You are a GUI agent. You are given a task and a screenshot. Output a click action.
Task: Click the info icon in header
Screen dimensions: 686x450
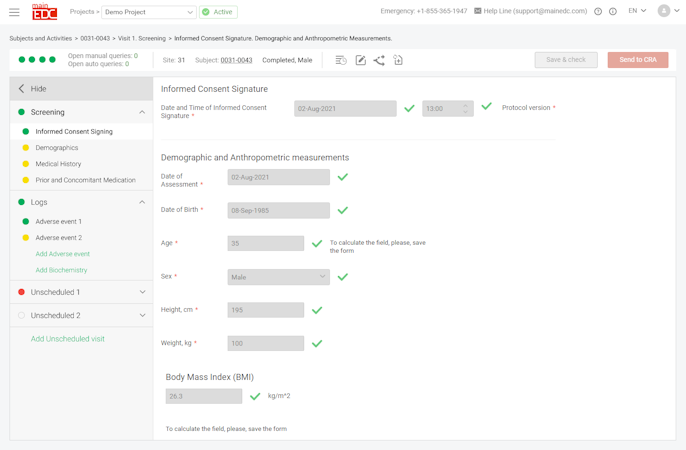point(613,12)
